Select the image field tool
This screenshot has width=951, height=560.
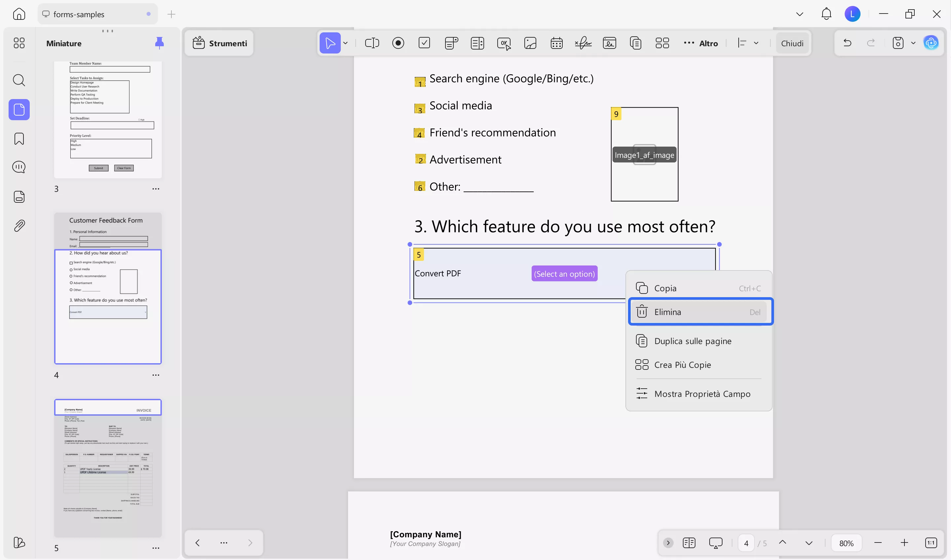(x=530, y=43)
